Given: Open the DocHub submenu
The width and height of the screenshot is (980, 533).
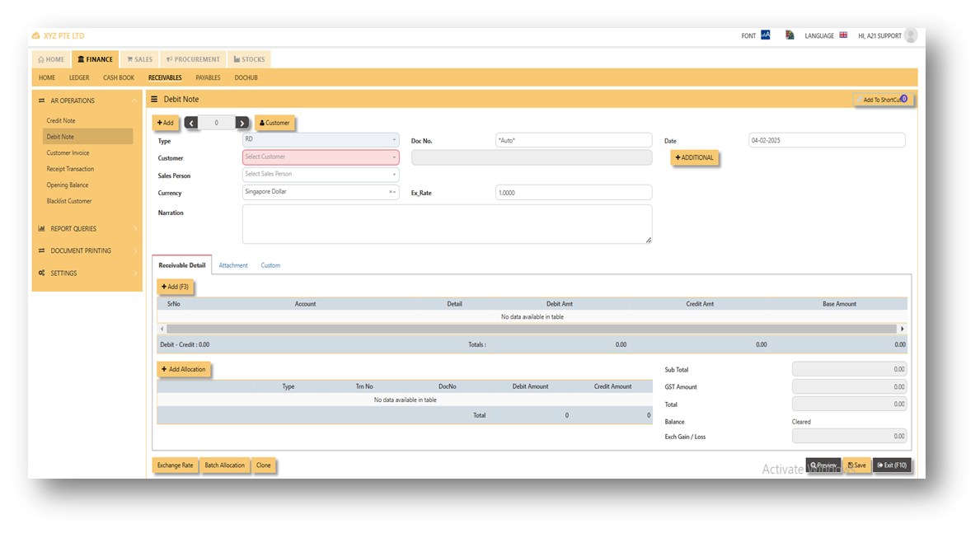Looking at the screenshot, I should pyautogui.click(x=246, y=78).
